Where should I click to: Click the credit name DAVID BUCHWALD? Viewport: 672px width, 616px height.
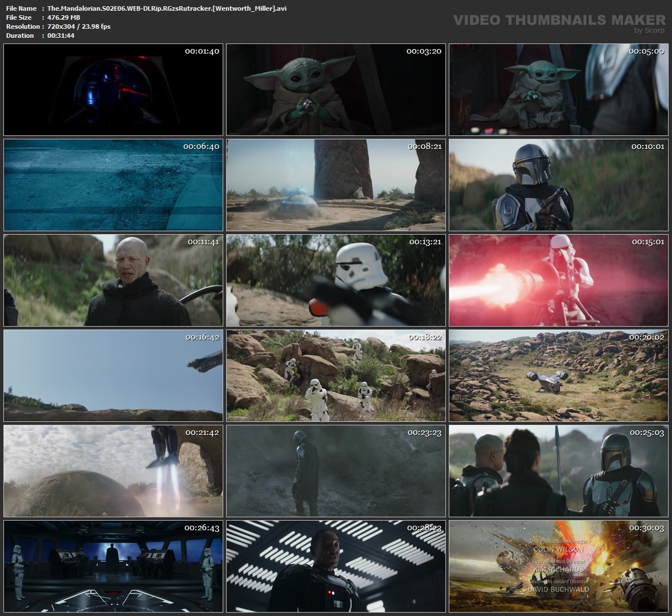click(x=559, y=589)
